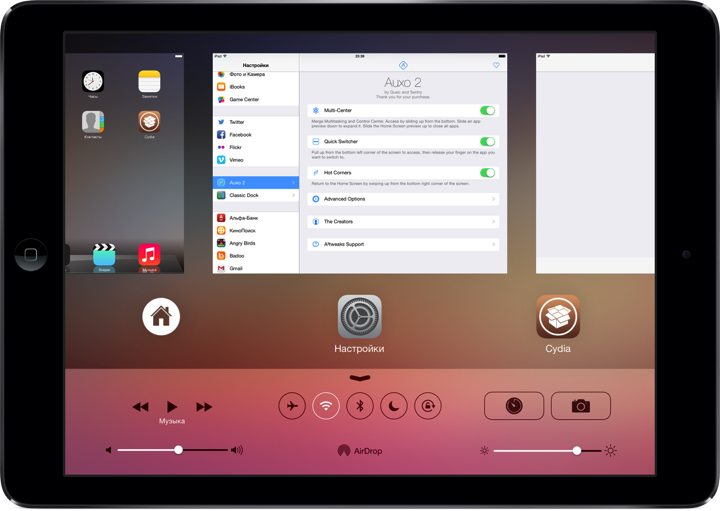
Task: Tap the iPad physical home button
Action: (x=31, y=254)
